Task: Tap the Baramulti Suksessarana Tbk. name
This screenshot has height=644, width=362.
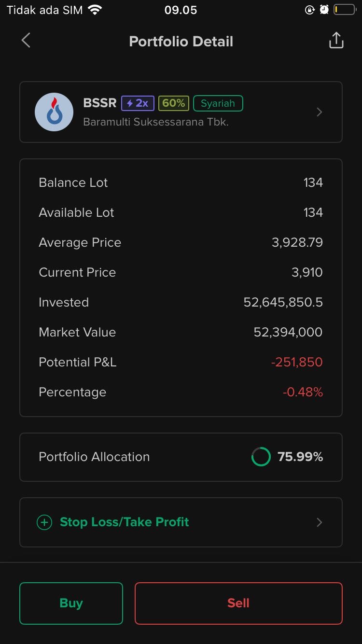Action: pos(155,122)
